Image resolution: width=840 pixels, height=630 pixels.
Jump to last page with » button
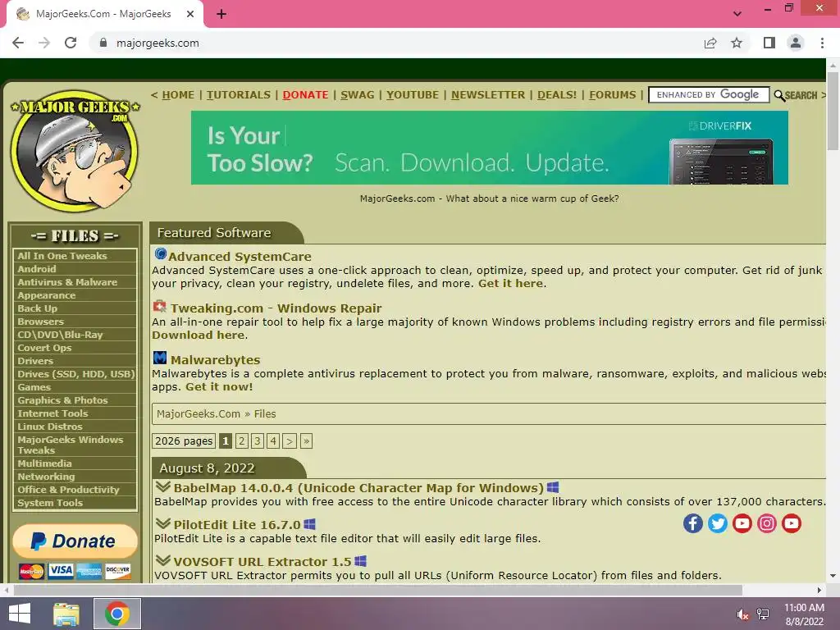(x=307, y=441)
